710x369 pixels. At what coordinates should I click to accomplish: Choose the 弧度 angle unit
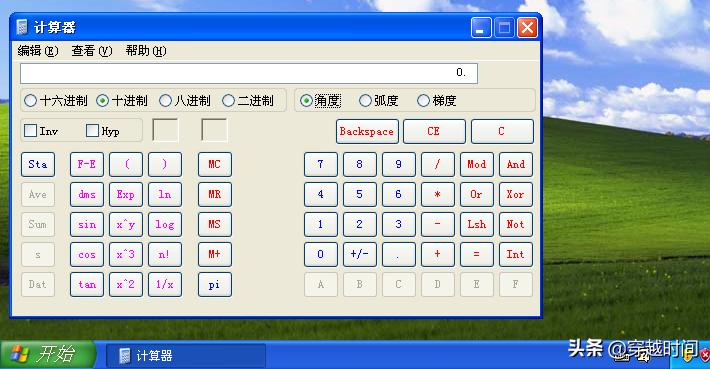point(379,101)
